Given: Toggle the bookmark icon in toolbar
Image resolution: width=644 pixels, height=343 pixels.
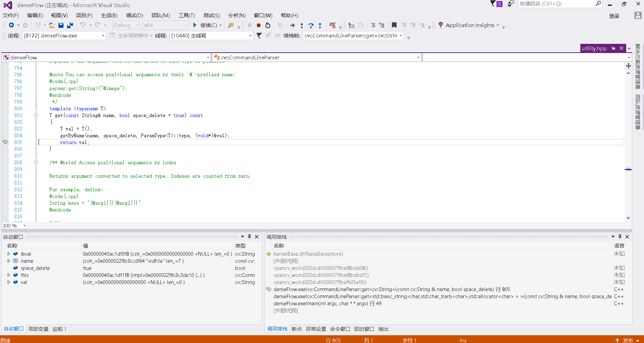Looking at the screenshot, I should pyautogui.click(x=394, y=25).
